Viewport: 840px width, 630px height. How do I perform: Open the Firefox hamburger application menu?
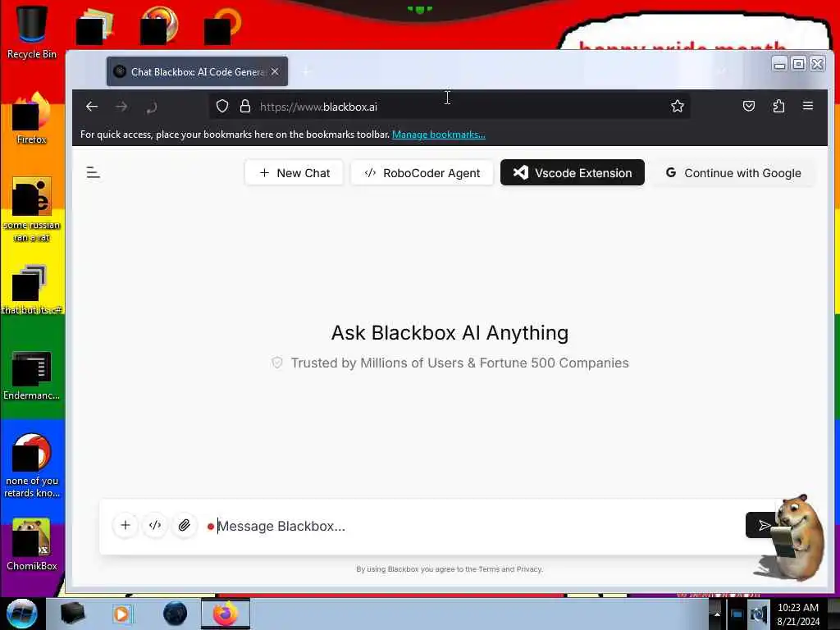tap(808, 106)
